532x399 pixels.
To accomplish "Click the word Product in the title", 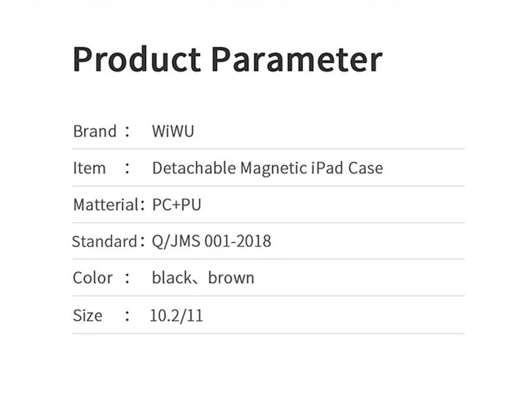I will (137, 59).
